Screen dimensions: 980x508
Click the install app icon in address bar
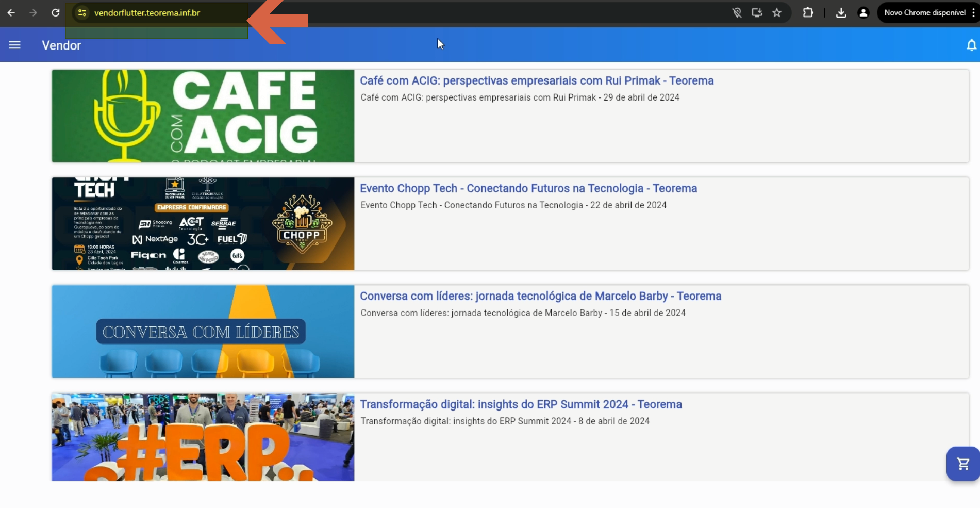pyautogui.click(x=757, y=12)
